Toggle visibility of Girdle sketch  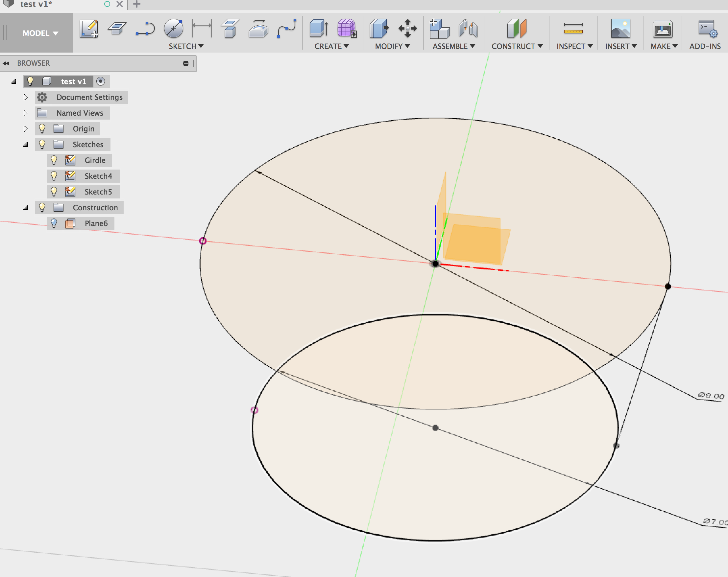[54, 160]
